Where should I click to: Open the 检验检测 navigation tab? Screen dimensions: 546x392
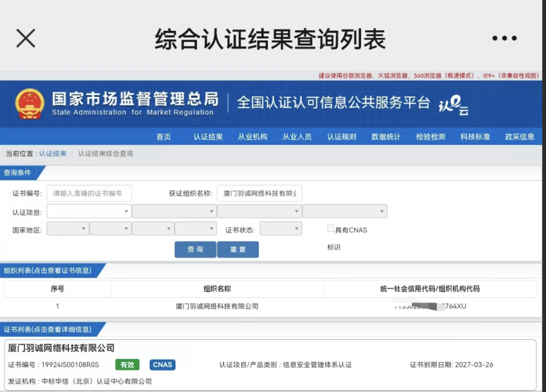tap(430, 136)
